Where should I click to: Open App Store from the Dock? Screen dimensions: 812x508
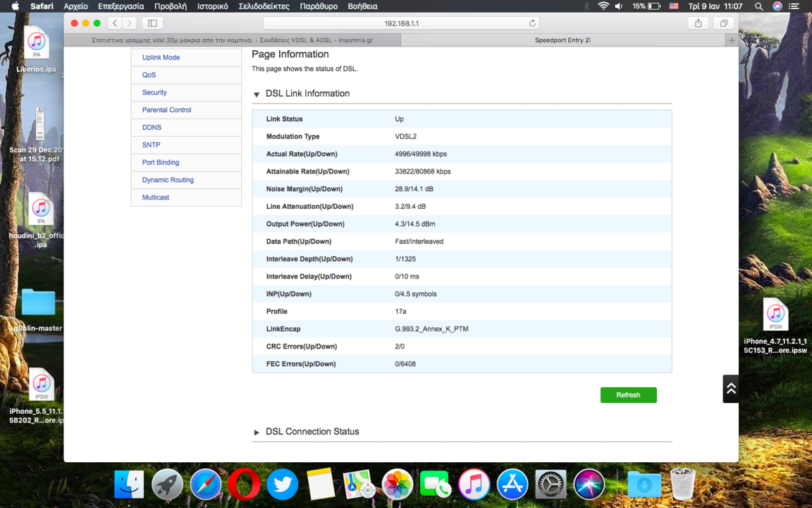click(512, 484)
